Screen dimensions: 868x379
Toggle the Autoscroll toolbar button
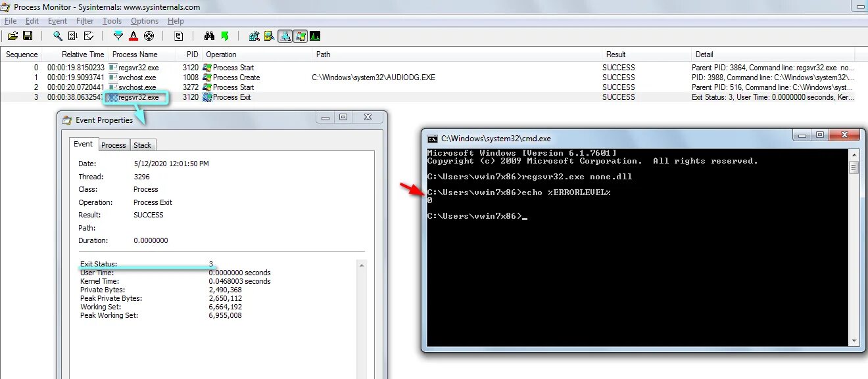click(x=74, y=36)
